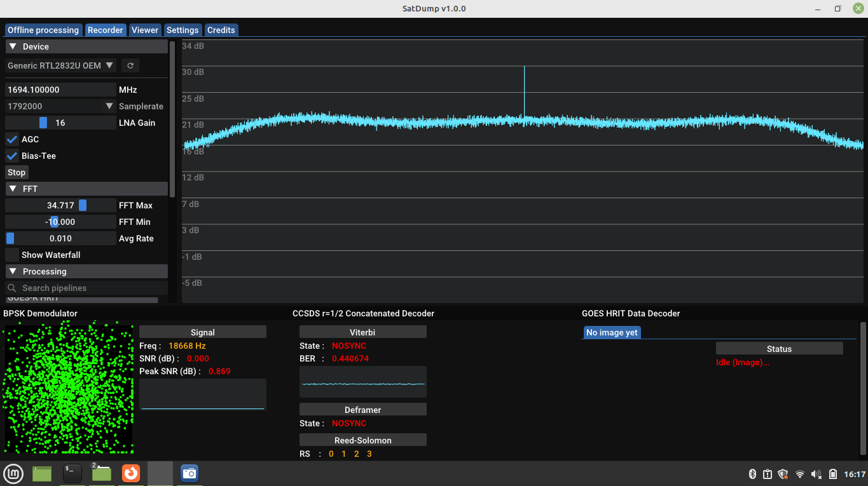This screenshot has height=486, width=868.
Task: Enable Show Waterfall
Action: pos(11,255)
